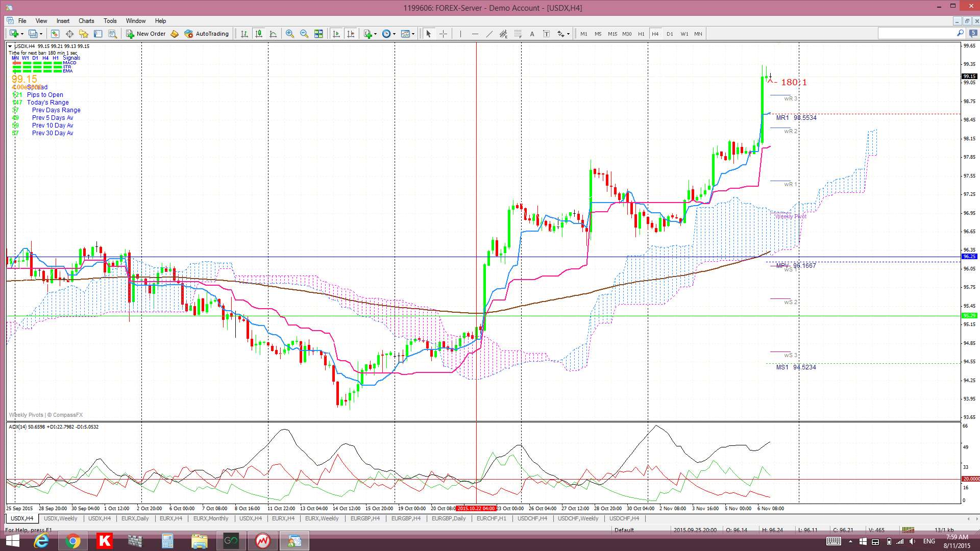Open the Indicators list icon
This screenshot has width=980, height=551.
(x=367, y=34)
